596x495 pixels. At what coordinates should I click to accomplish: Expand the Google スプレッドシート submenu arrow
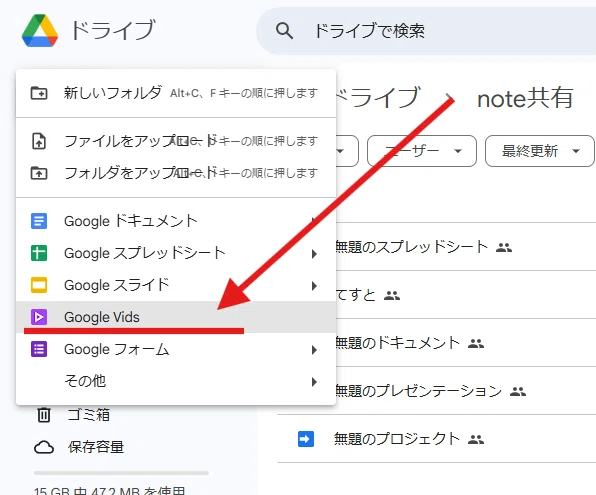coord(314,254)
